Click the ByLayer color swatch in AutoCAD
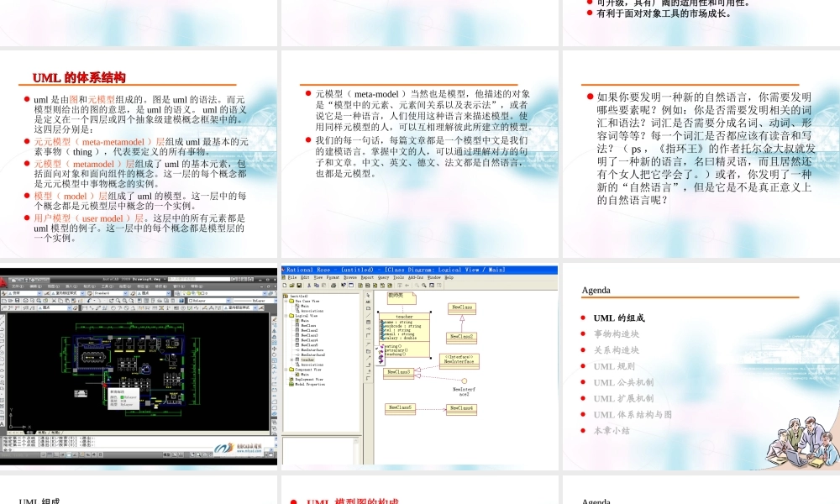 pyautogui.click(x=191, y=301)
